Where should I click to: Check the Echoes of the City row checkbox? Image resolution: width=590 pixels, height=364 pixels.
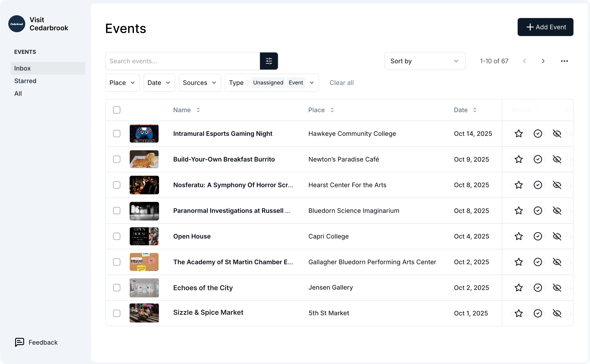[x=116, y=288]
